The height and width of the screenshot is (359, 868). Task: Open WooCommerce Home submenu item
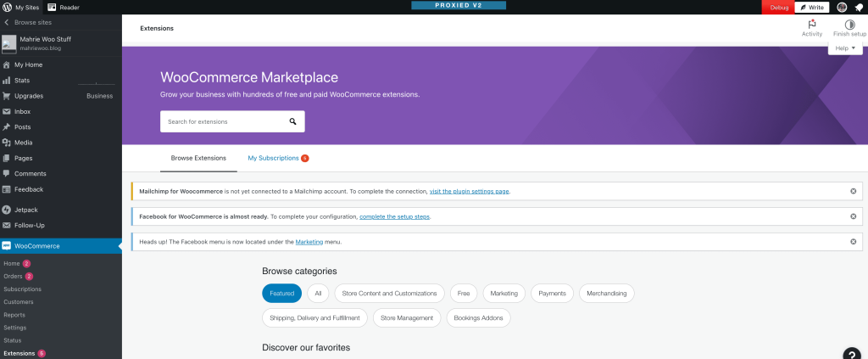coord(12,264)
